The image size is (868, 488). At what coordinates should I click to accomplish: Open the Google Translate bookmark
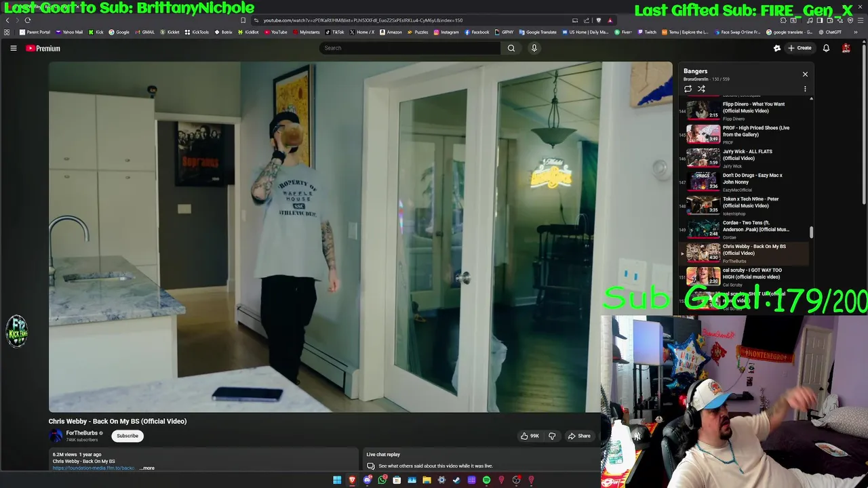point(538,32)
